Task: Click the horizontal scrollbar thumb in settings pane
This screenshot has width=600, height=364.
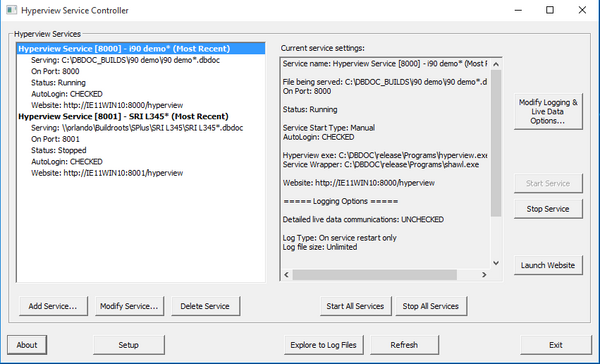Action: click(375, 274)
